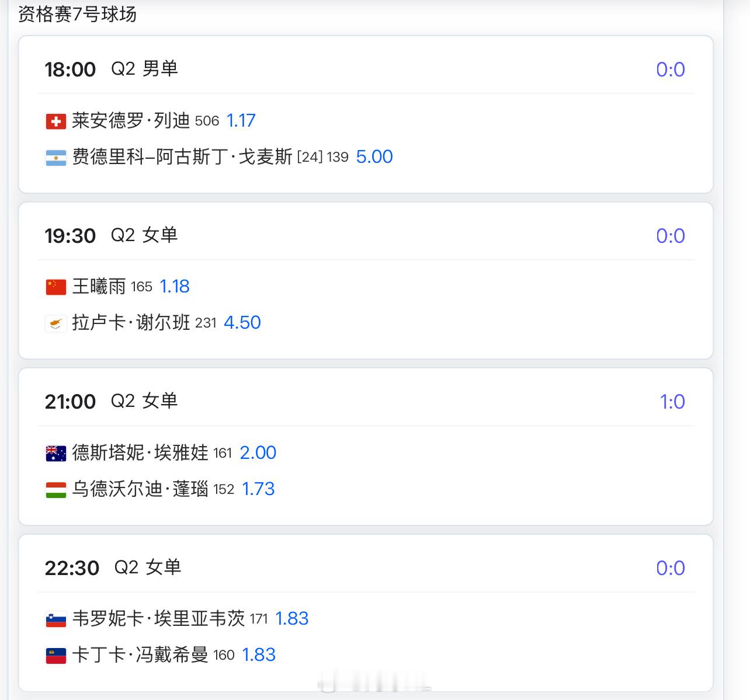
Task: Open the 22:30 Q2 女单 match header
Action: 113,567
